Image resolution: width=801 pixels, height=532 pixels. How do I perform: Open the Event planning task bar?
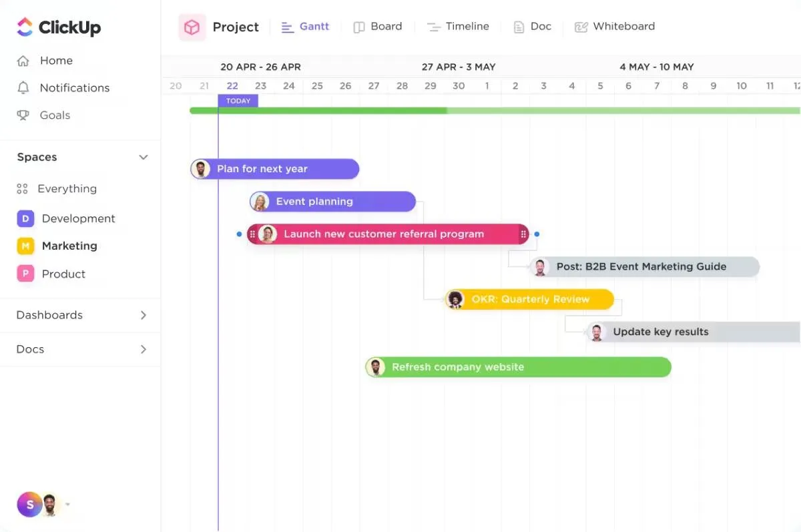pyautogui.click(x=332, y=202)
